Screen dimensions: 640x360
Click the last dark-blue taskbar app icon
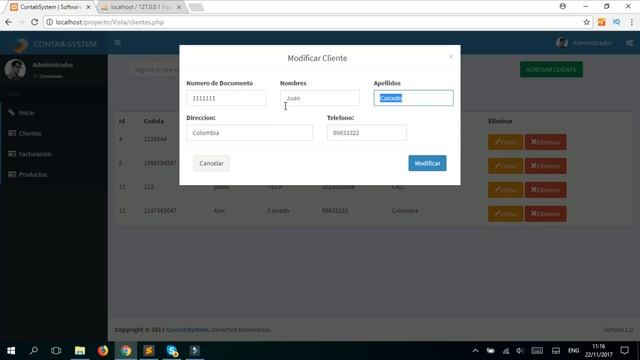pyautogui.click(x=195, y=351)
